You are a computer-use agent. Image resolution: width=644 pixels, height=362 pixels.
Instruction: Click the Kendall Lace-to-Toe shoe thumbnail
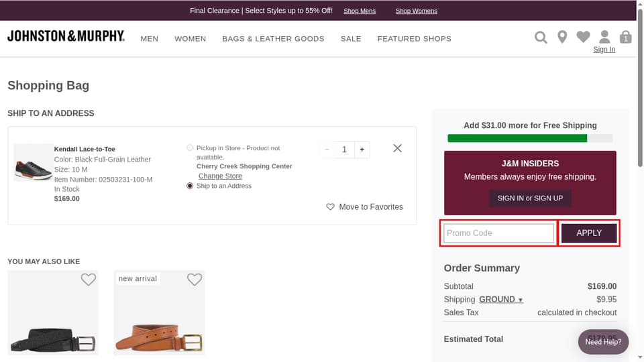tap(33, 162)
